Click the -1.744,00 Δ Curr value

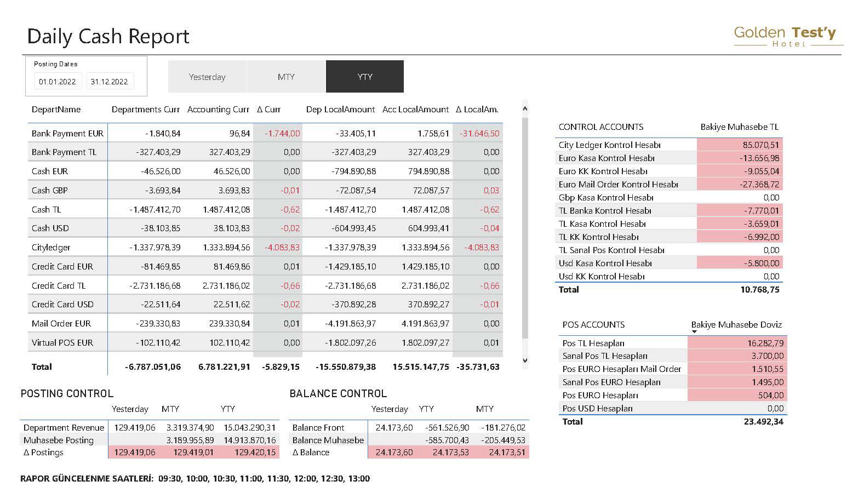283,134
